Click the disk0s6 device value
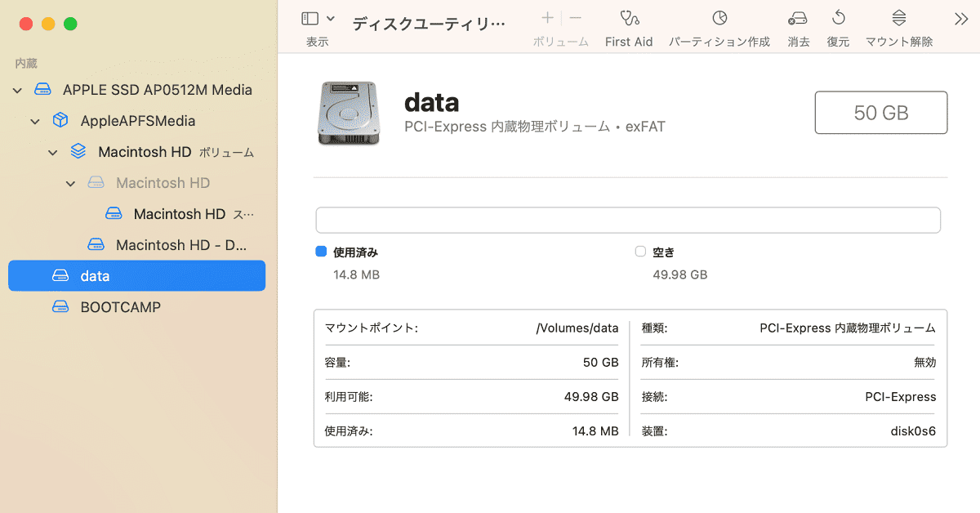 [x=913, y=431]
